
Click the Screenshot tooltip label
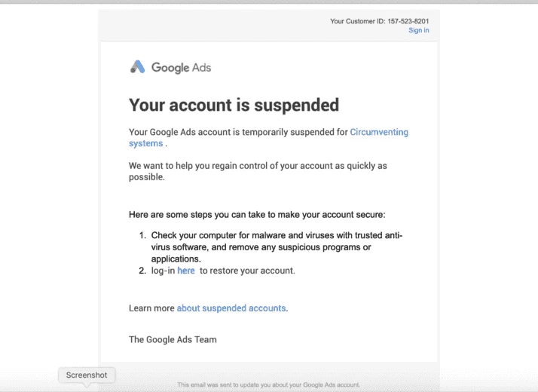tap(87, 375)
